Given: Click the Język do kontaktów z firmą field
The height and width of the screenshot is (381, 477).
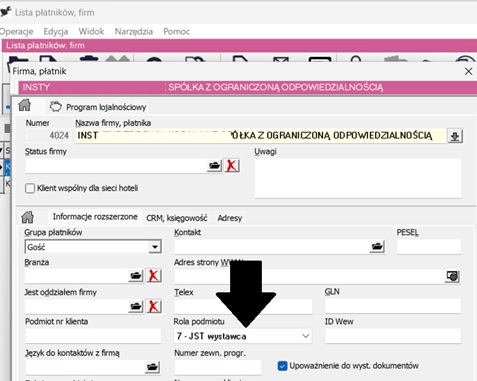Looking at the screenshot, I should point(85,367).
